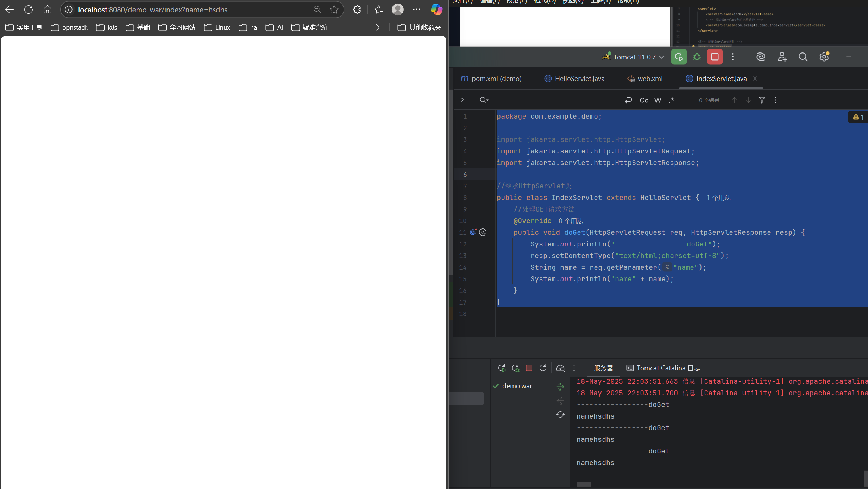Image resolution: width=868 pixels, height=489 pixels.
Task: Reload the browser page
Action: click(29, 10)
